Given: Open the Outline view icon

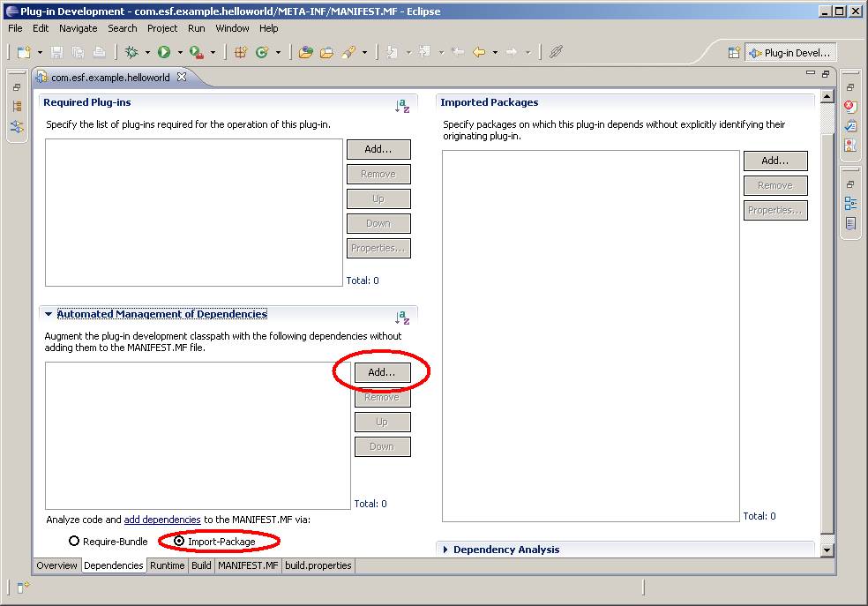Looking at the screenshot, I should click(850, 204).
